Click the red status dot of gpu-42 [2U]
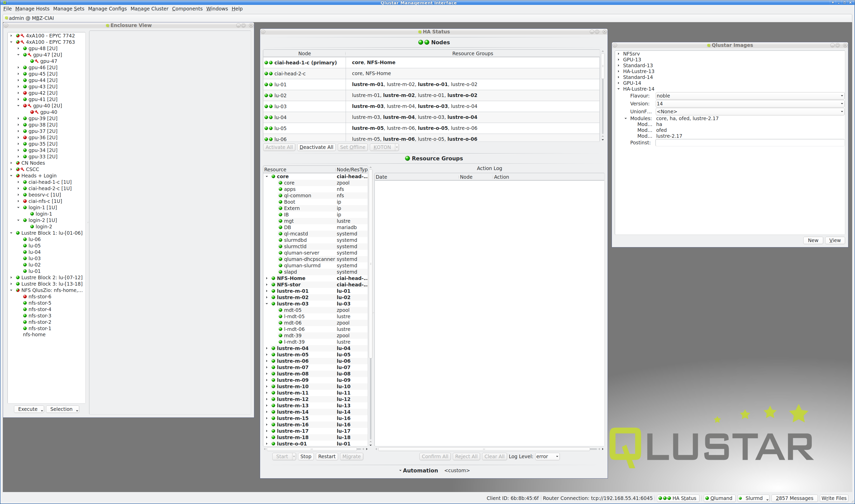855x504 pixels. coord(25,93)
